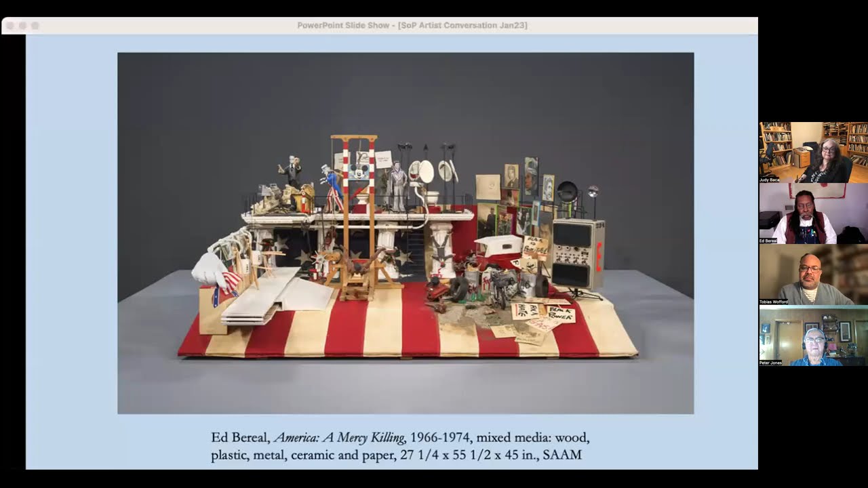Screen dimensions: 868x488
Task: Click the 'Tobias Wofford' name label
Action: [774, 302]
